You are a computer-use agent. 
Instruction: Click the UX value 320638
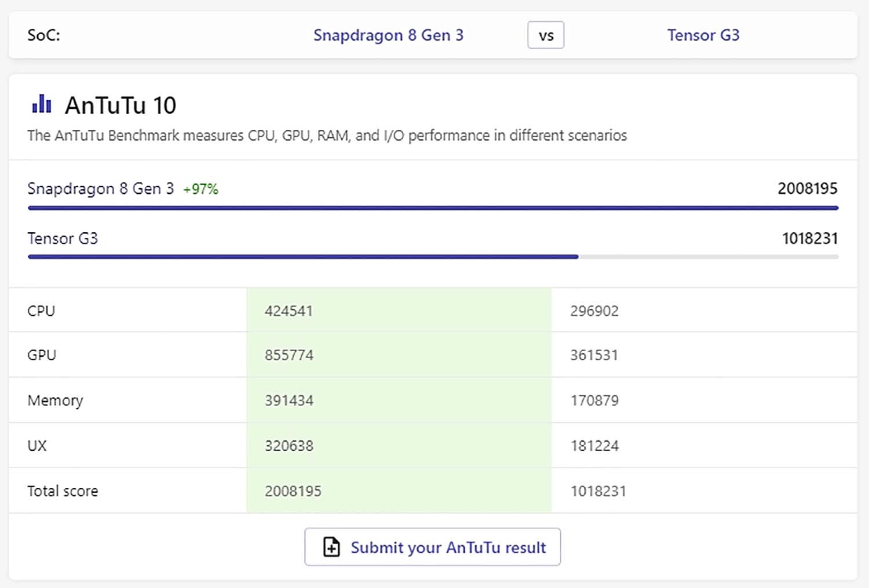pos(289,446)
